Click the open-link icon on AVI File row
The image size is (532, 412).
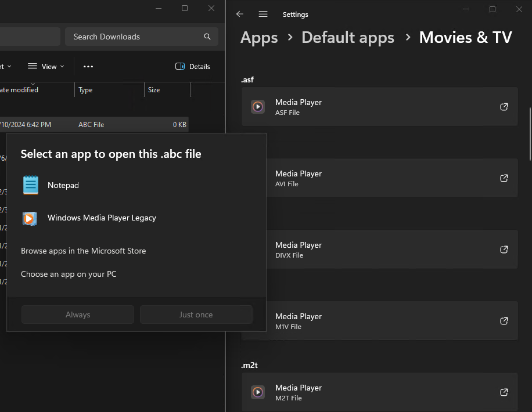coord(504,178)
